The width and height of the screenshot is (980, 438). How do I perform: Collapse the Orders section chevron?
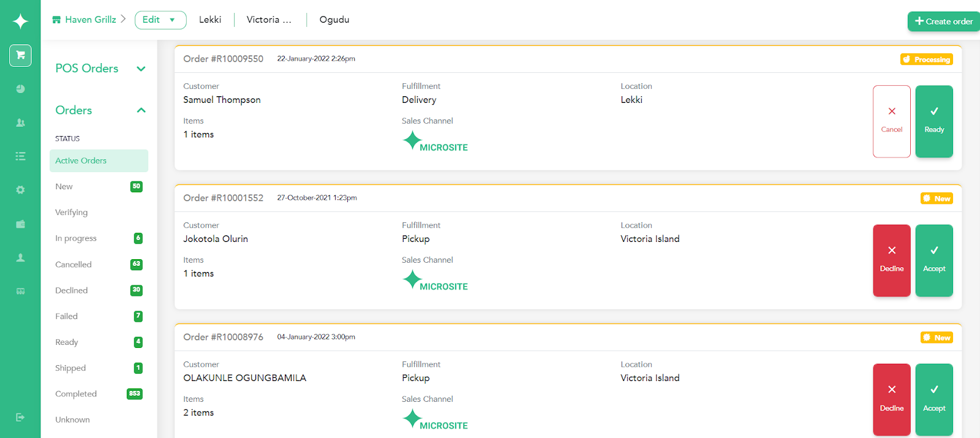point(141,110)
